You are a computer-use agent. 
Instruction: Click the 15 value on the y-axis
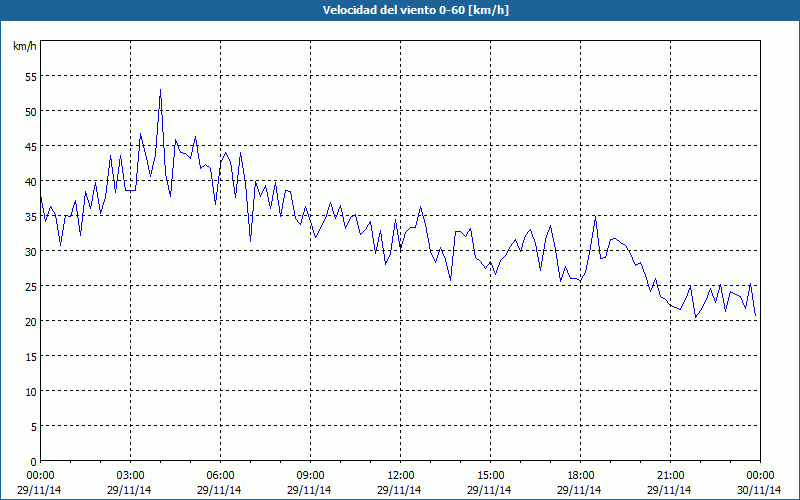pos(31,357)
